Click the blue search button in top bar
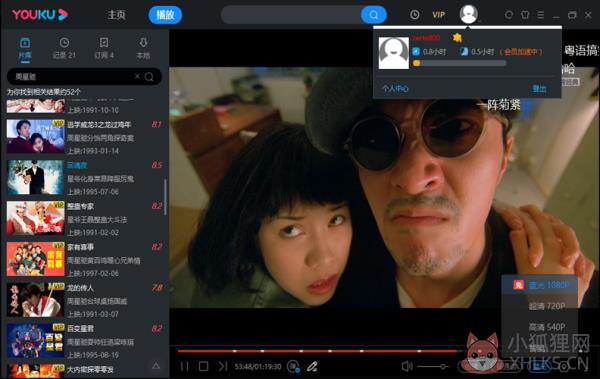 pos(373,15)
